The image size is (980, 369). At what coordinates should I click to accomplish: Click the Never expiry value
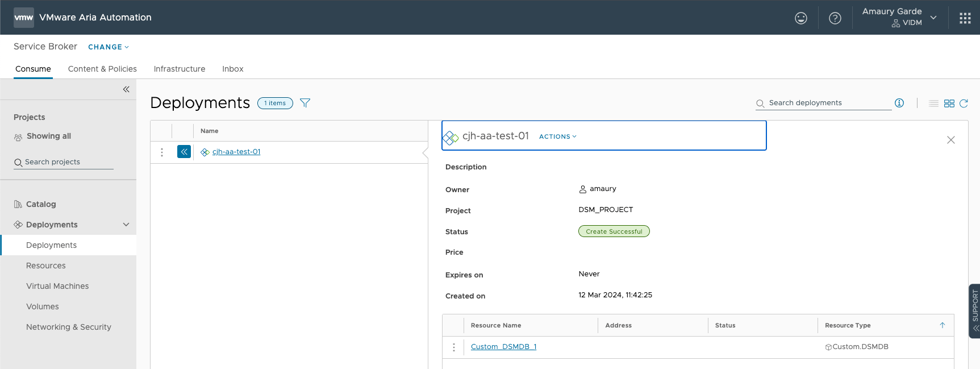click(589, 274)
